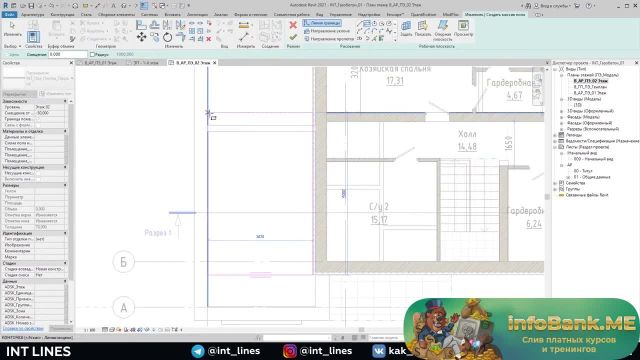Open the Selection dropdown under Modify
The image size is (640, 360).
coord(12,47)
